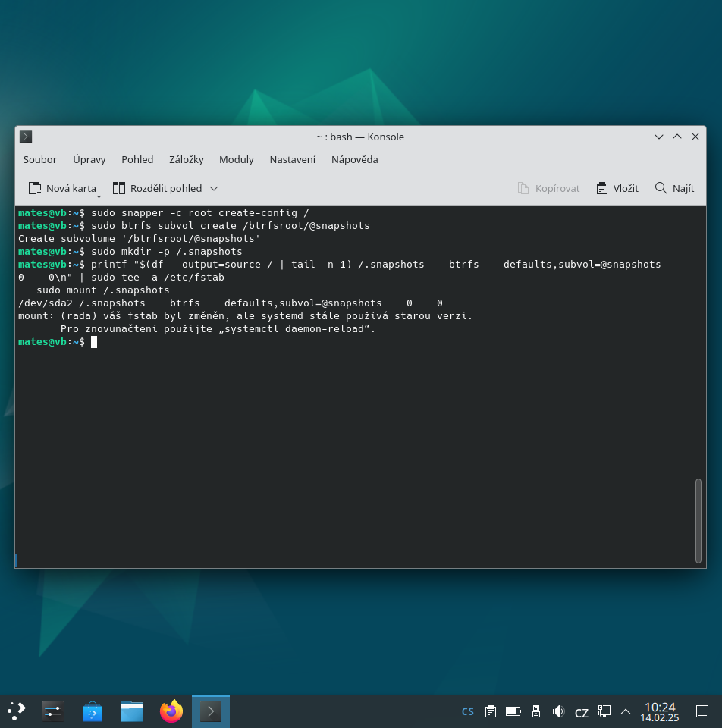Click the terminal vertical scrollbar handle
Viewport: 722px width, 728px height.
pos(698,520)
